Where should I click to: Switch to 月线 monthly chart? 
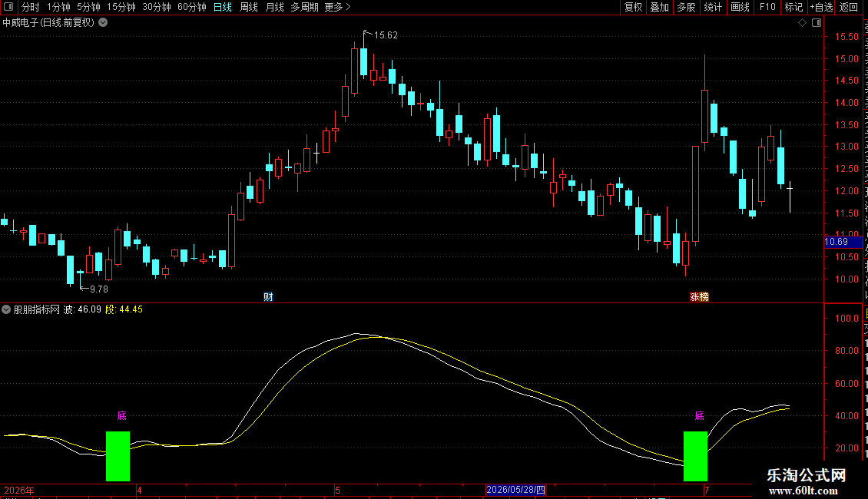tap(274, 7)
